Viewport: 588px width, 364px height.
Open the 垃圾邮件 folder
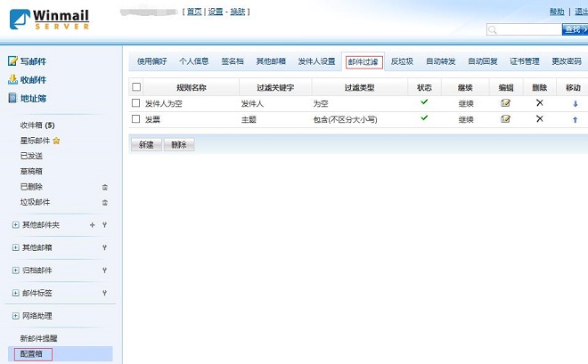(36, 202)
